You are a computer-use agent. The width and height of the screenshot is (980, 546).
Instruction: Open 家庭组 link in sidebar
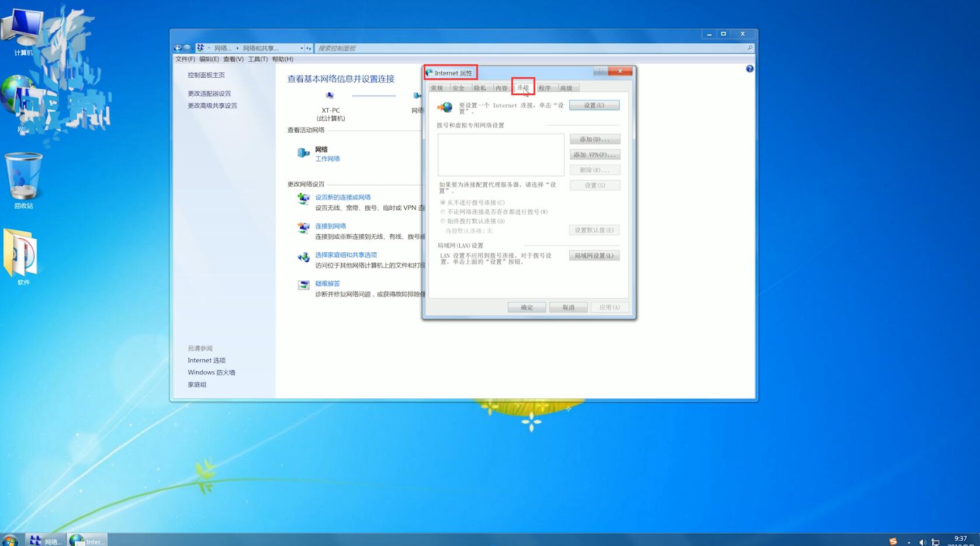click(x=197, y=385)
